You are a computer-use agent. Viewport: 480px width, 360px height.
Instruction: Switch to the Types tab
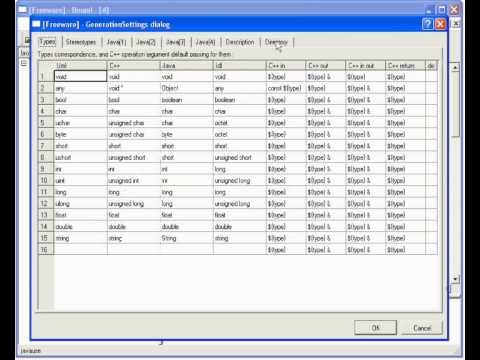pos(47,42)
